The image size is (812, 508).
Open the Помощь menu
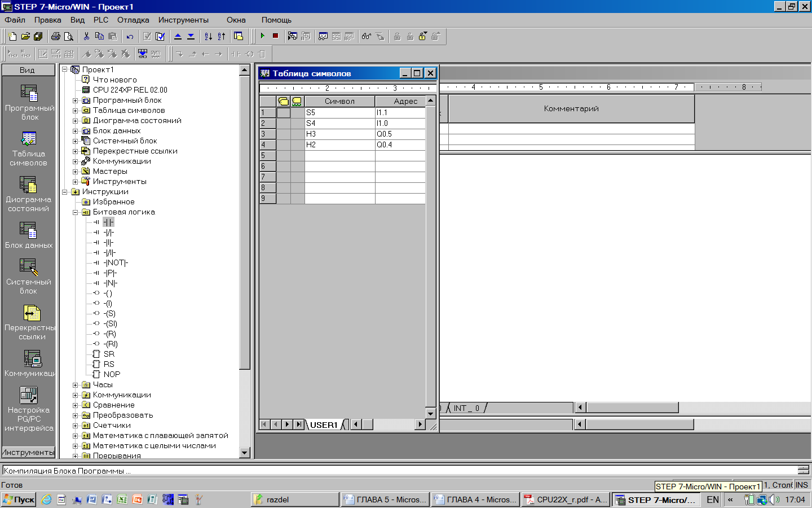(276, 20)
